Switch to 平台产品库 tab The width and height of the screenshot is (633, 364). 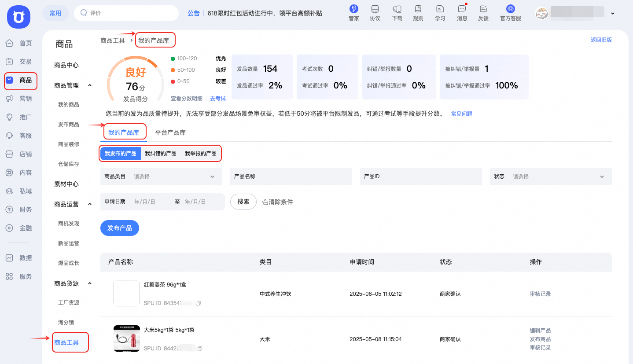pos(170,132)
